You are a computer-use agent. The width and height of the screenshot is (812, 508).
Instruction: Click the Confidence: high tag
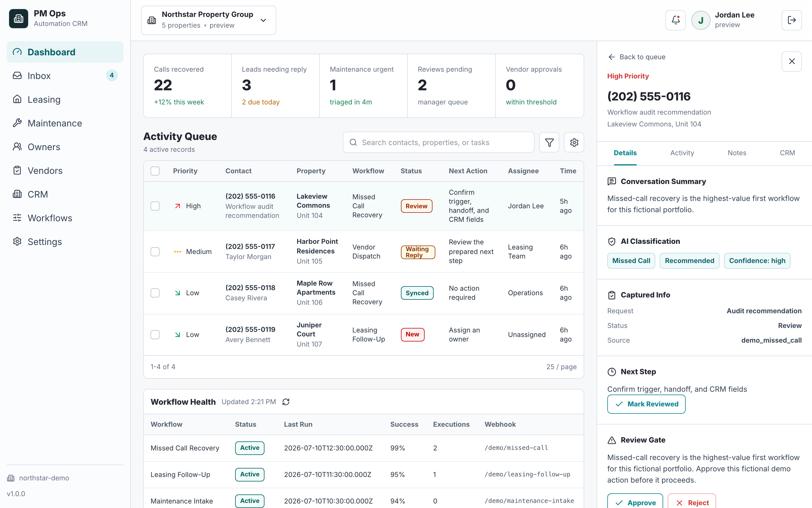click(x=757, y=261)
